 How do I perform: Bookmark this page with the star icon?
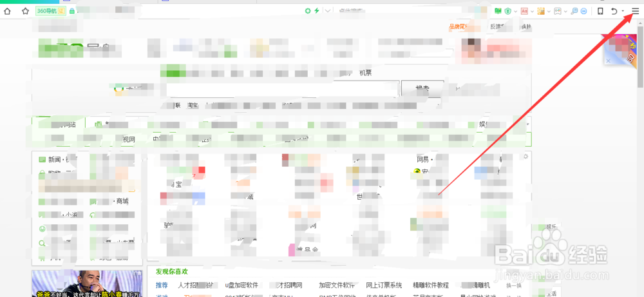26,11
